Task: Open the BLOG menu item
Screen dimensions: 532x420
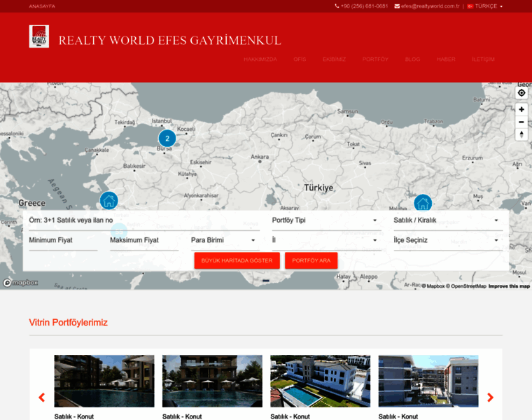Action: point(412,59)
